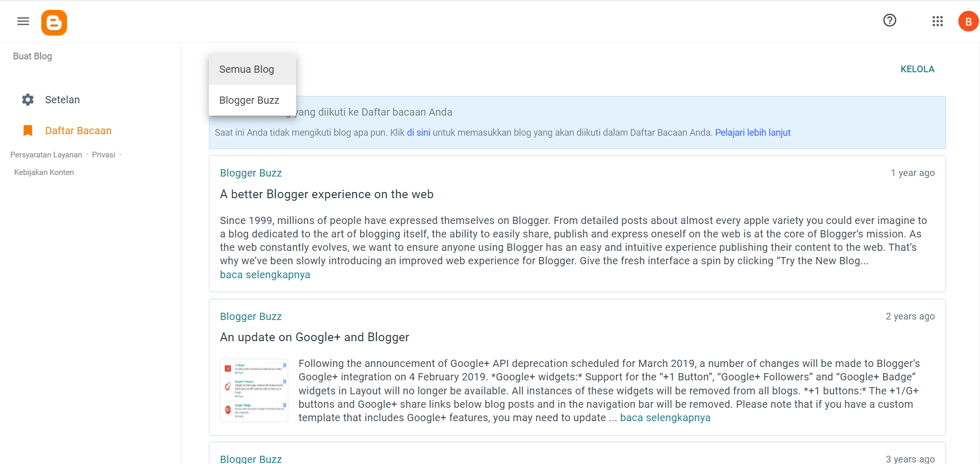Open Blogger Buzz link in the third post

(x=251, y=459)
